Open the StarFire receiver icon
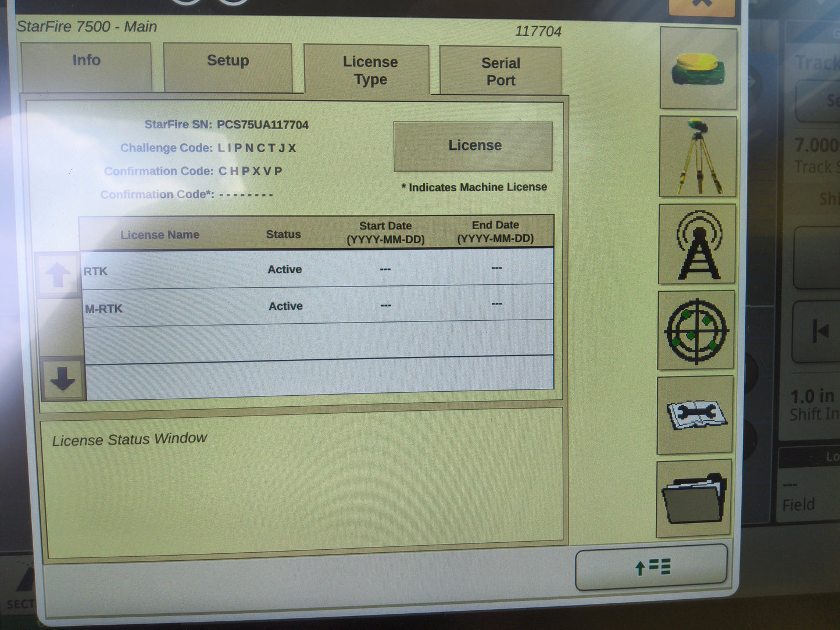Viewport: 840px width, 630px height. pos(699,67)
